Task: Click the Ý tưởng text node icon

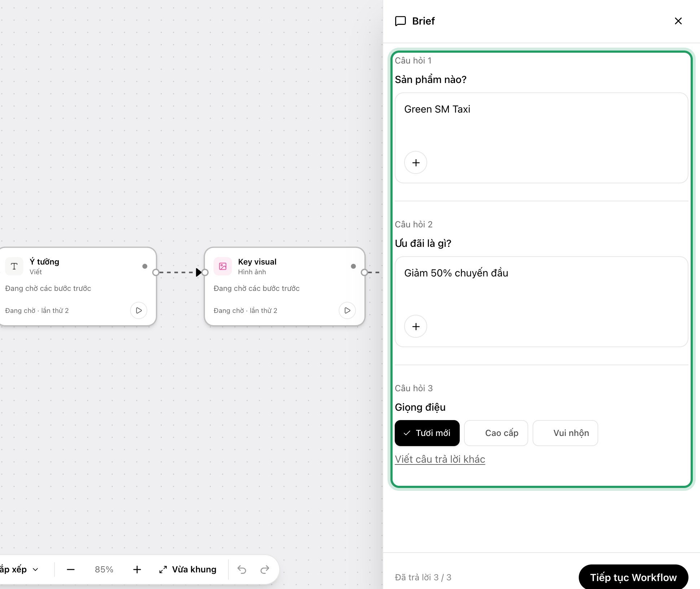Action: tap(14, 266)
